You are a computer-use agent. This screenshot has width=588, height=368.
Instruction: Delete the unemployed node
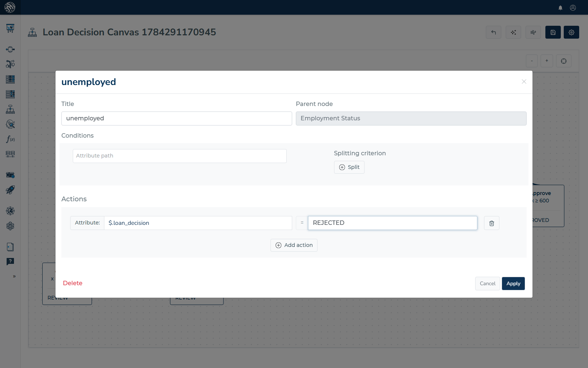pyautogui.click(x=73, y=283)
